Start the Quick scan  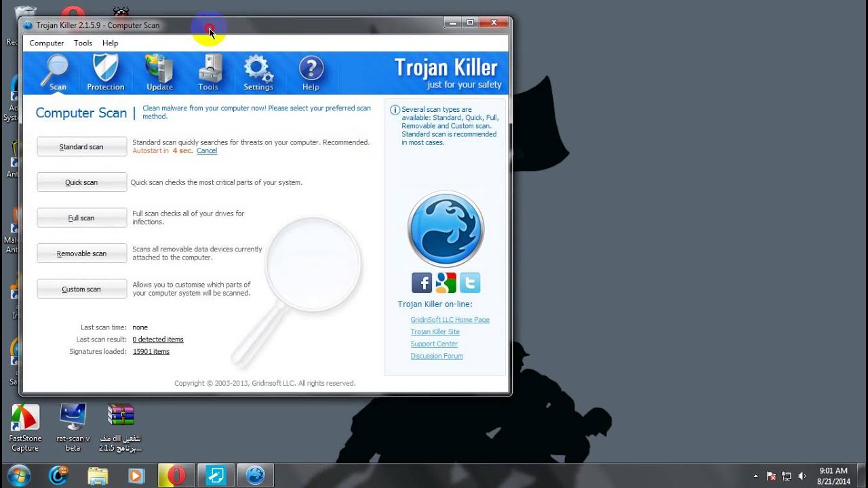[81, 182]
